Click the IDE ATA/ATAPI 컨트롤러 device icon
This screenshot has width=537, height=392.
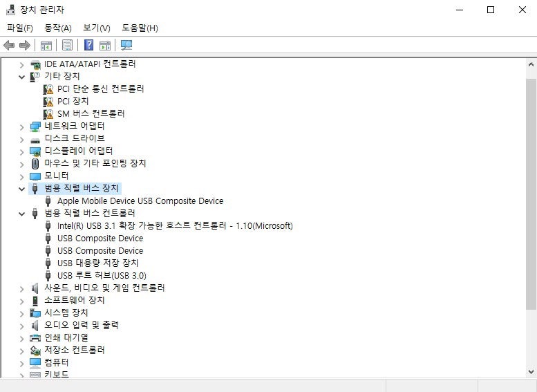(x=35, y=64)
